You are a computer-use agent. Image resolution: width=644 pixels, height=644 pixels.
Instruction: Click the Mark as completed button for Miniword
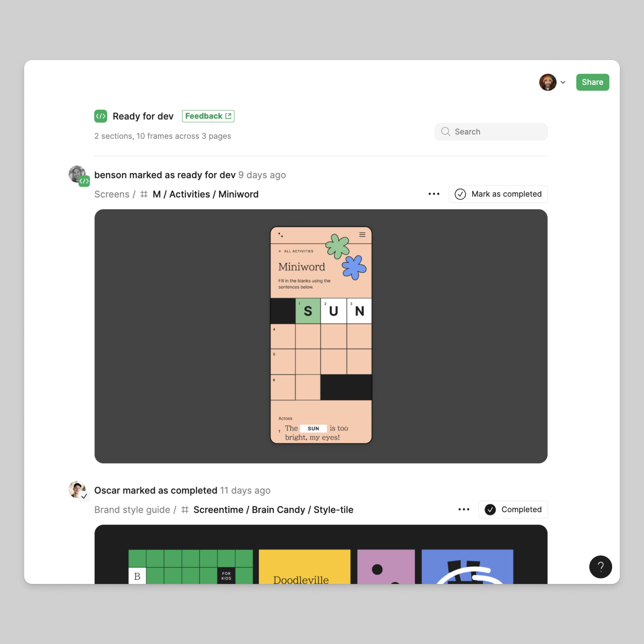[498, 194]
